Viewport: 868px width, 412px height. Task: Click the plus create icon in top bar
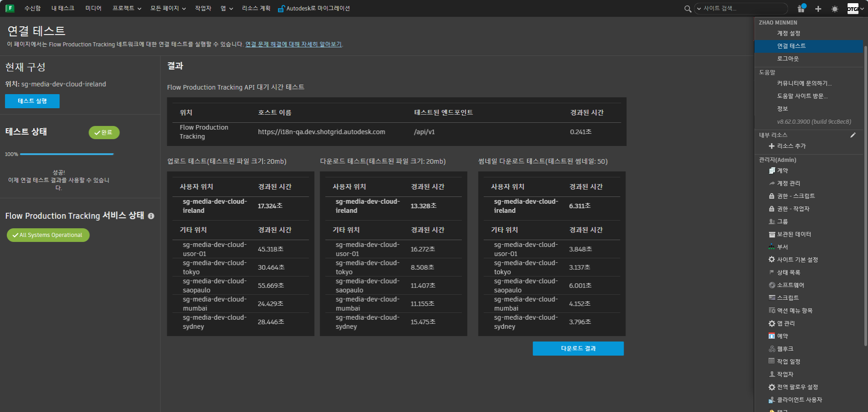coord(818,9)
